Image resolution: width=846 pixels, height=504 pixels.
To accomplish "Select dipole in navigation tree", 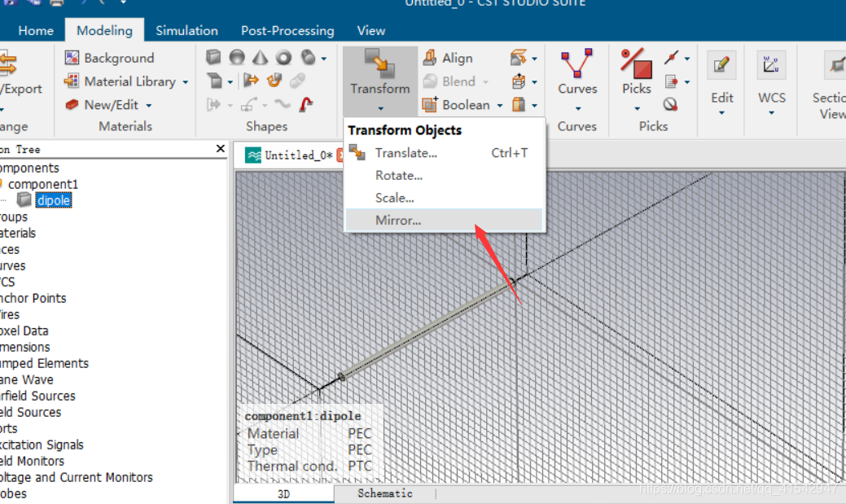I will (x=54, y=200).
